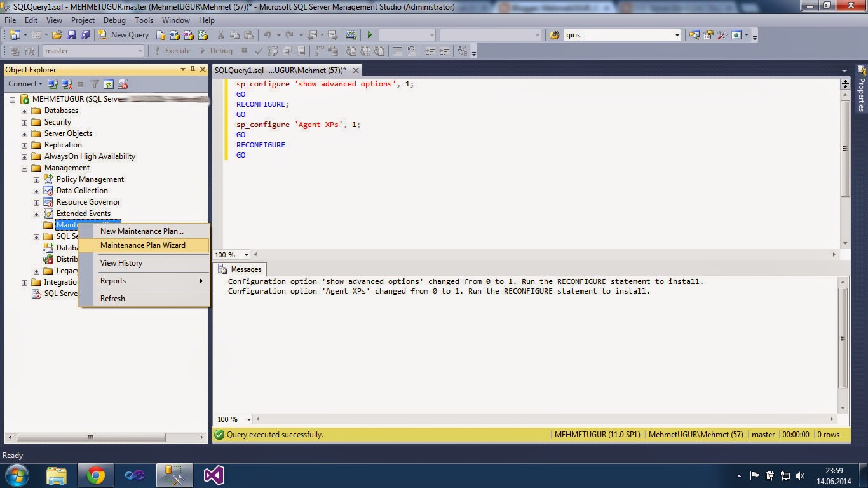Click the Execute button
This screenshot has height=488, width=868.
click(x=172, y=51)
